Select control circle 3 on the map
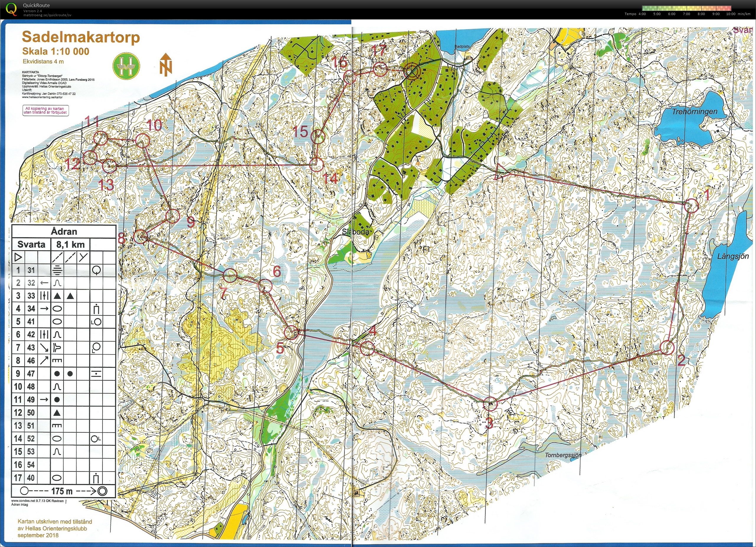The height and width of the screenshot is (547, 756). (x=490, y=404)
